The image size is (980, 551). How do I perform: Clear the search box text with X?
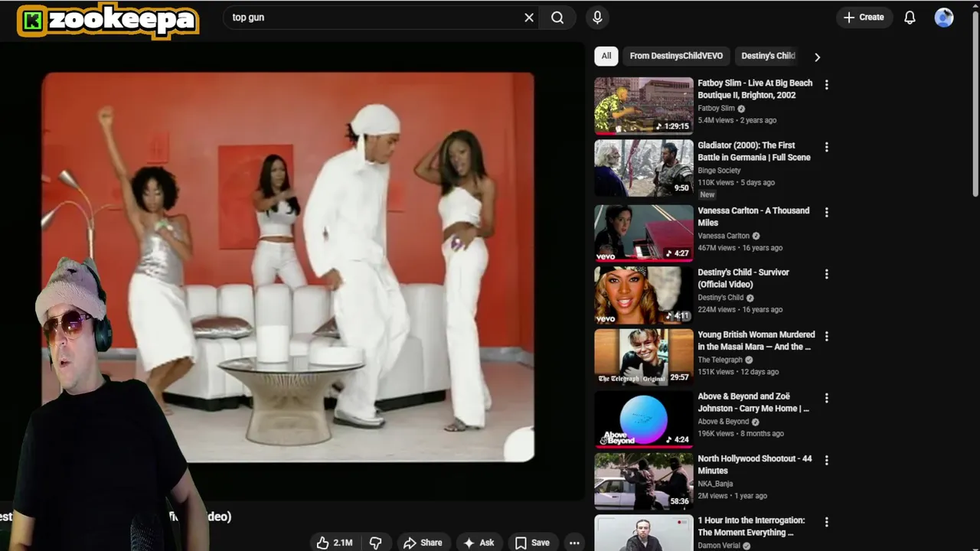click(x=529, y=18)
